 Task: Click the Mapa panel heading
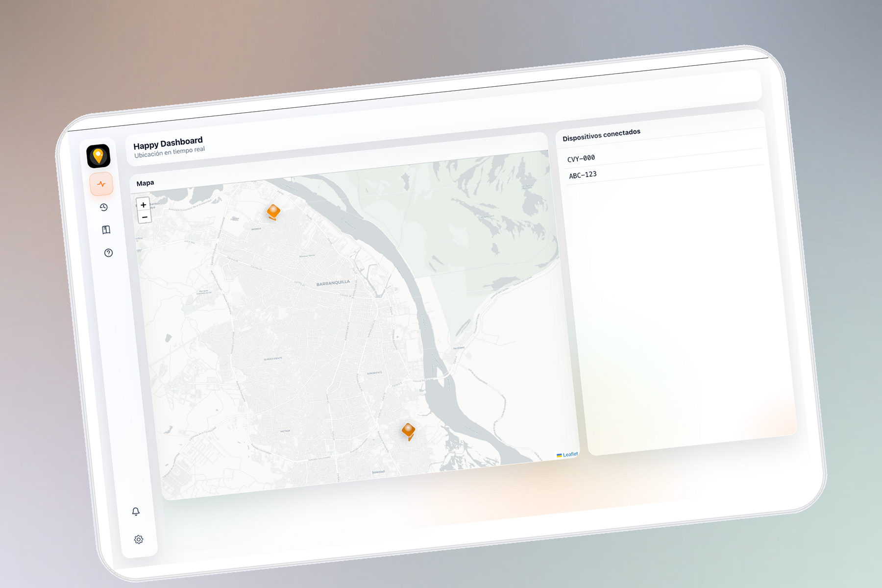(145, 183)
